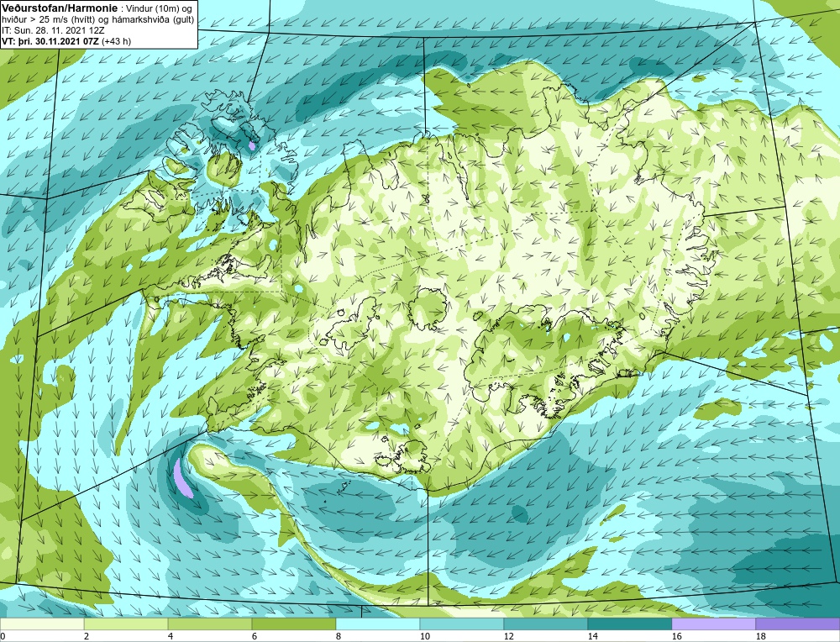Click the small purple patch in the Westfjords
840x642 pixels.
[x=252, y=145]
